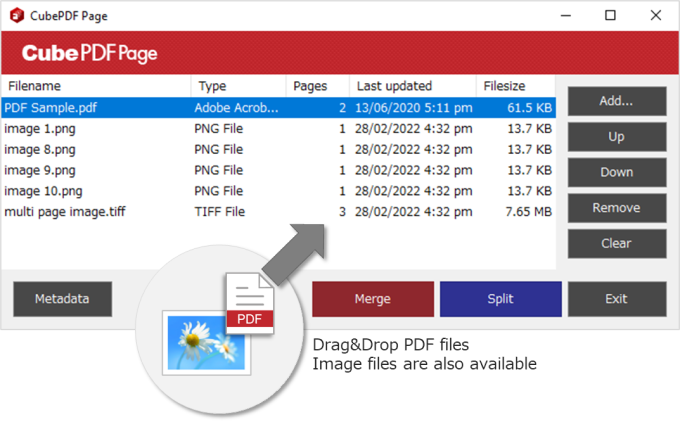Click the TIFF File type cell

219,212
